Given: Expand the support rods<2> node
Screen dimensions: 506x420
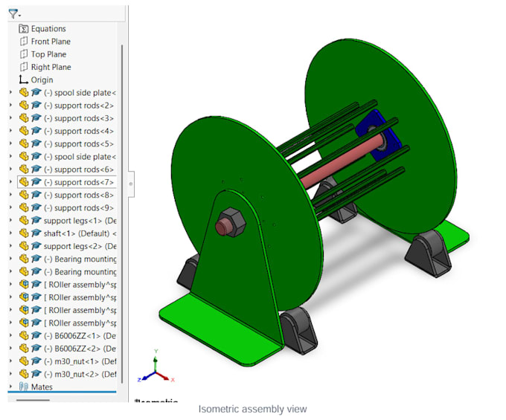Looking at the screenshot, I should 10,106.
